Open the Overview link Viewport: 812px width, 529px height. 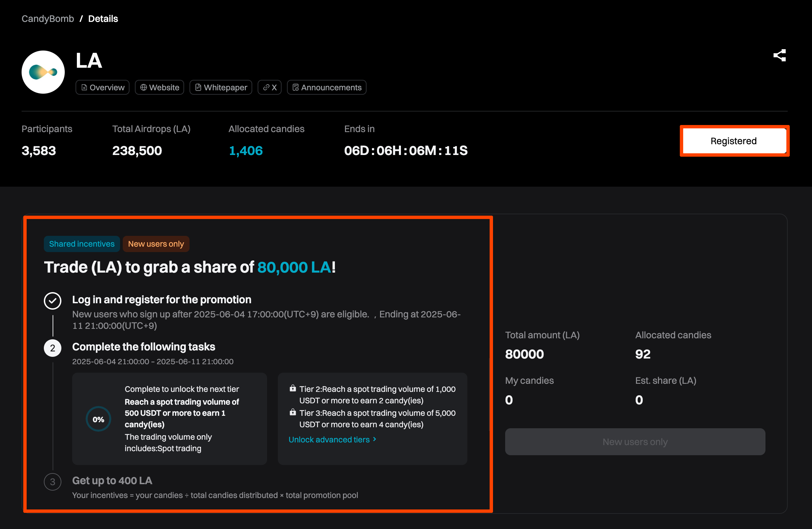[x=103, y=87]
